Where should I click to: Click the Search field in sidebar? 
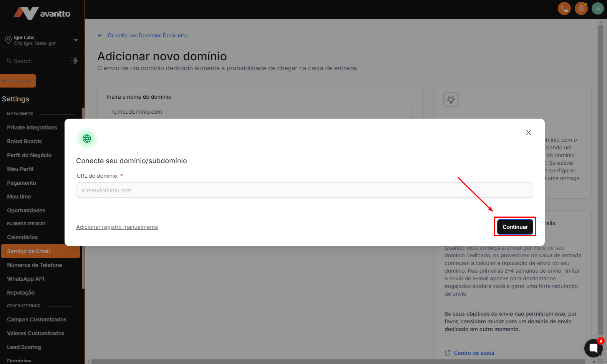tap(41, 61)
